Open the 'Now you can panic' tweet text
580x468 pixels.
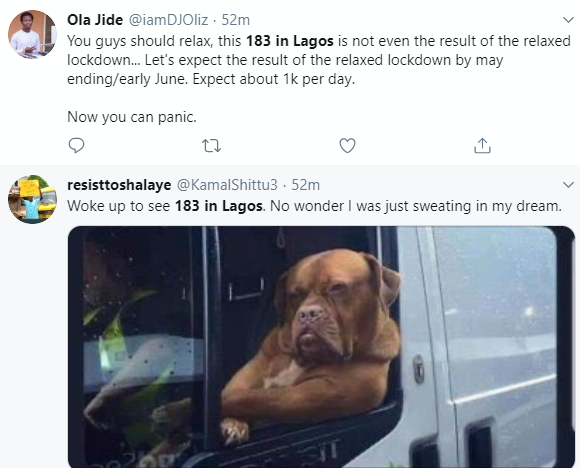click(132, 117)
